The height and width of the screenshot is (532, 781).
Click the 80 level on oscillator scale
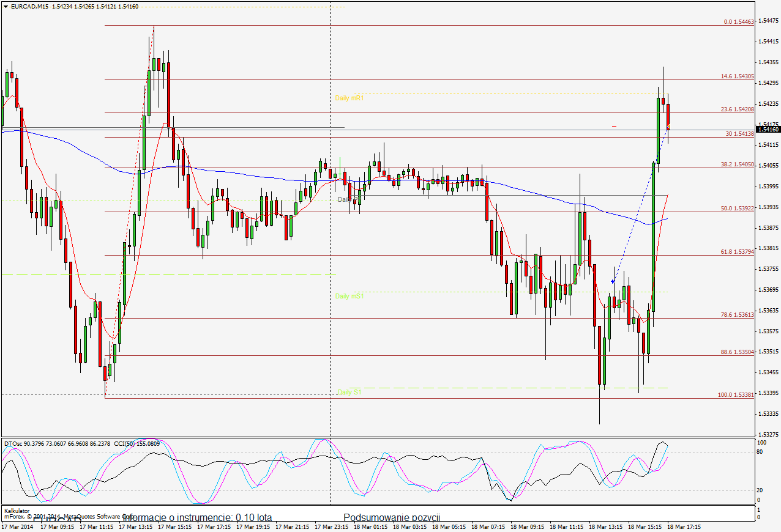point(761,452)
